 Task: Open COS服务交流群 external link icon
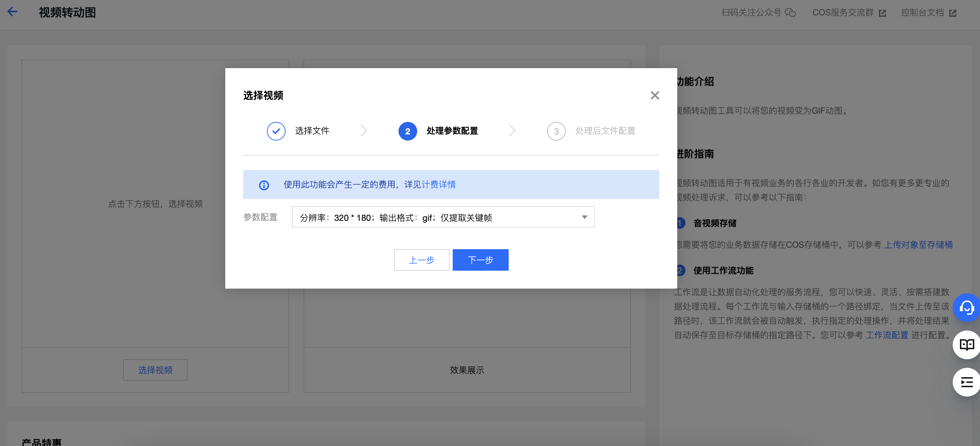(x=882, y=13)
